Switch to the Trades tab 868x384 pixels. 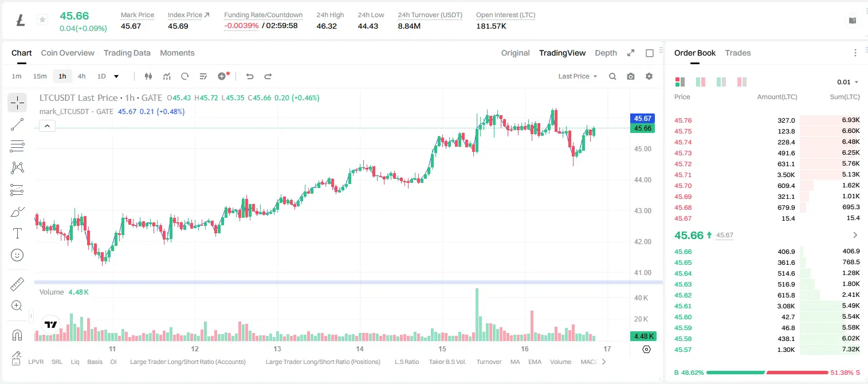click(x=738, y=53)
